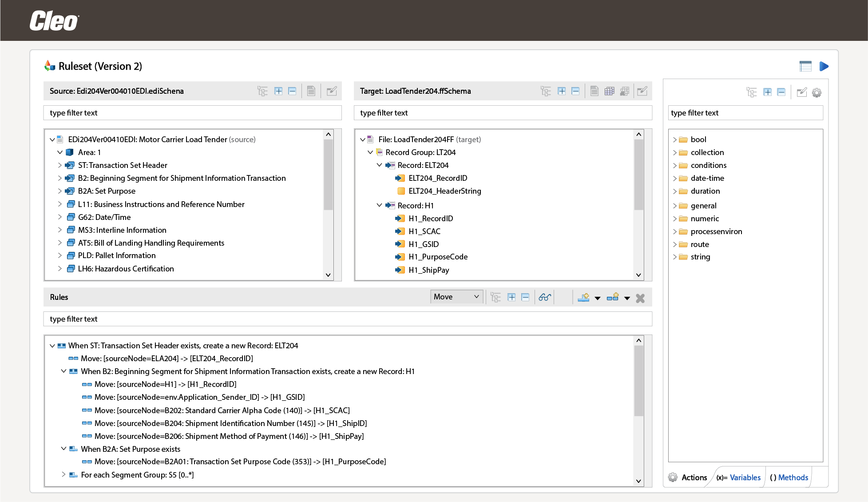The width and height of the screenshot is (868, 502).
Task: Type in the source filter text field
Action: point(192,112)
